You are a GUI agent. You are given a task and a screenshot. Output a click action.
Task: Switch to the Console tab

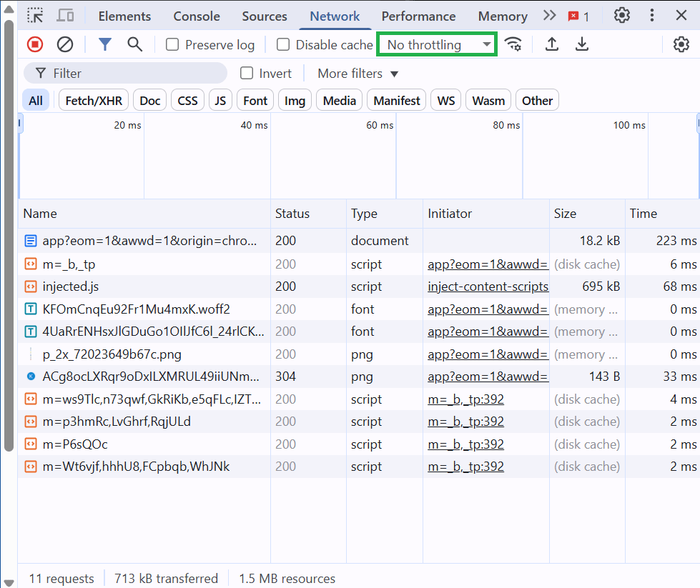click(197, 16)
